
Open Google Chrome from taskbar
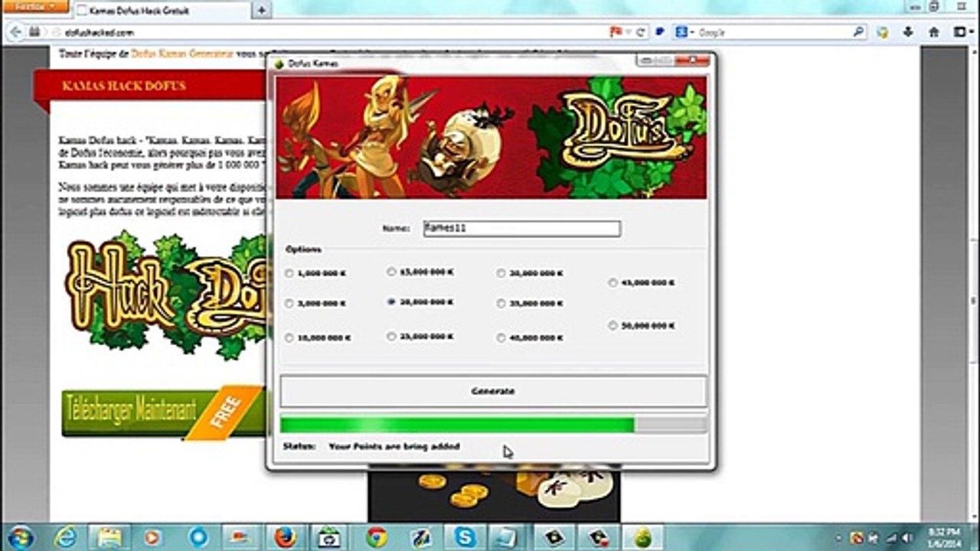[375, 537]
